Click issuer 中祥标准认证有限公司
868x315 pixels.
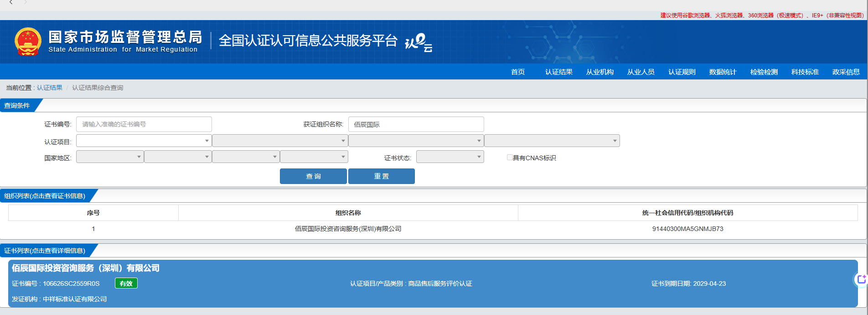point(75,299)
